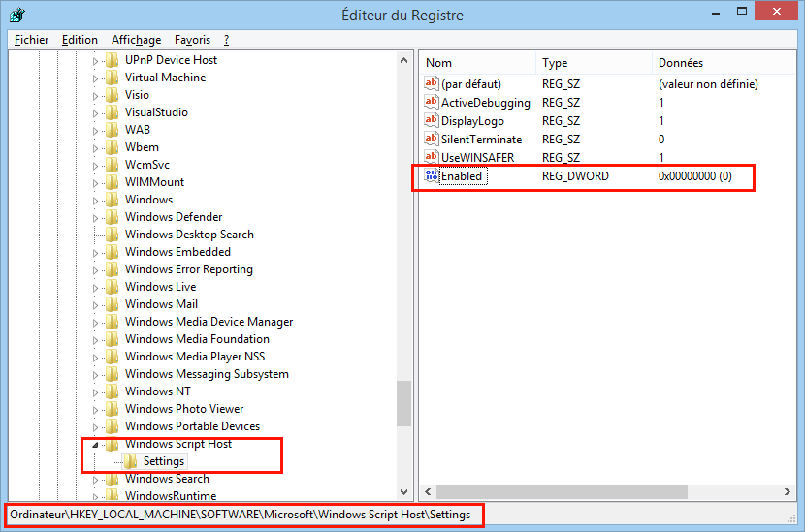
Task: Click the UPnP Device Host folder icon
Action: click(113, 60)
